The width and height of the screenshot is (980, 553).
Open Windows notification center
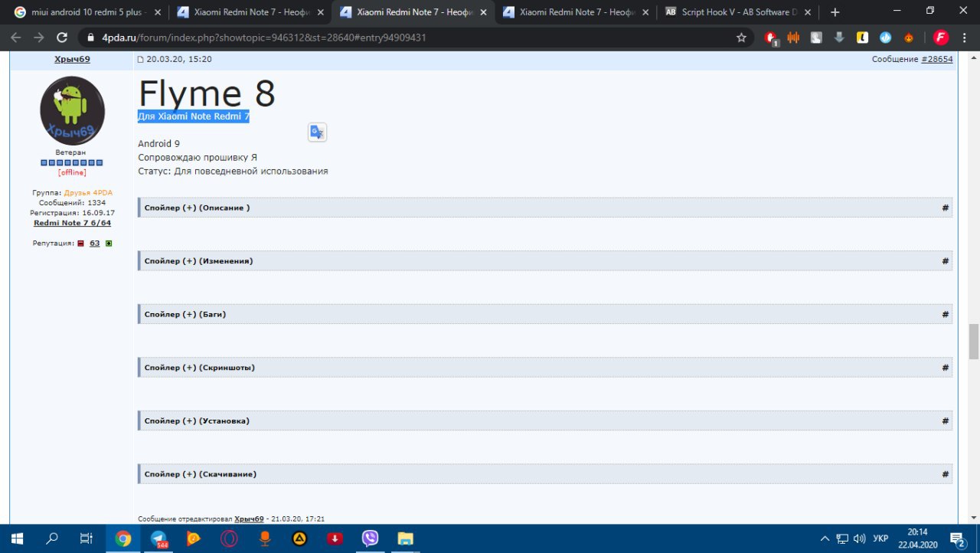(x=957, y=538)
